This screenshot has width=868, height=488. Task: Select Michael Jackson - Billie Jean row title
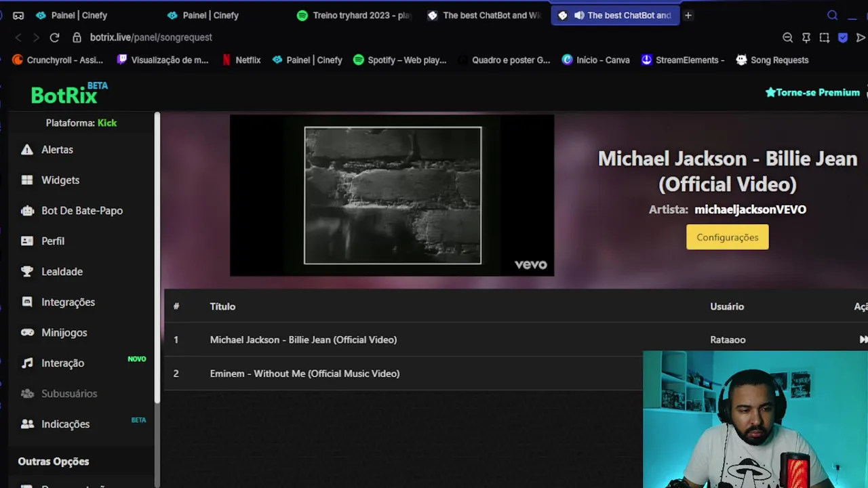click(x=303, y=340)
